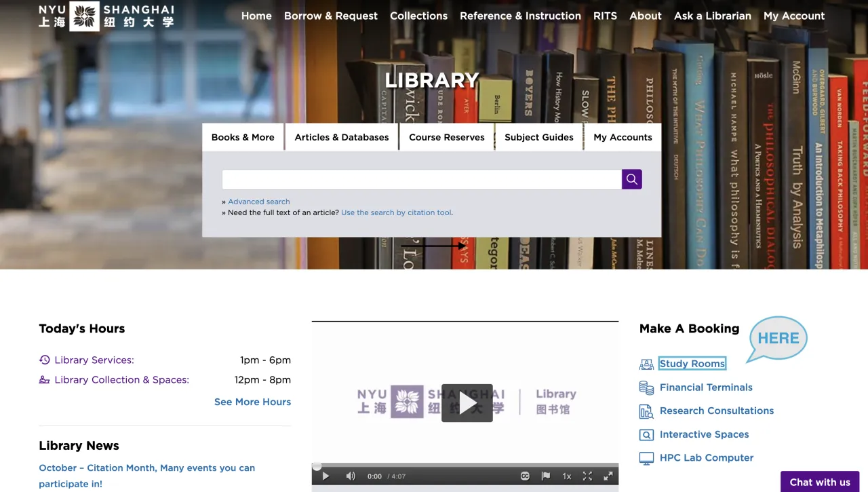Toggle closed captions on the video

click(x=525, y=476)
